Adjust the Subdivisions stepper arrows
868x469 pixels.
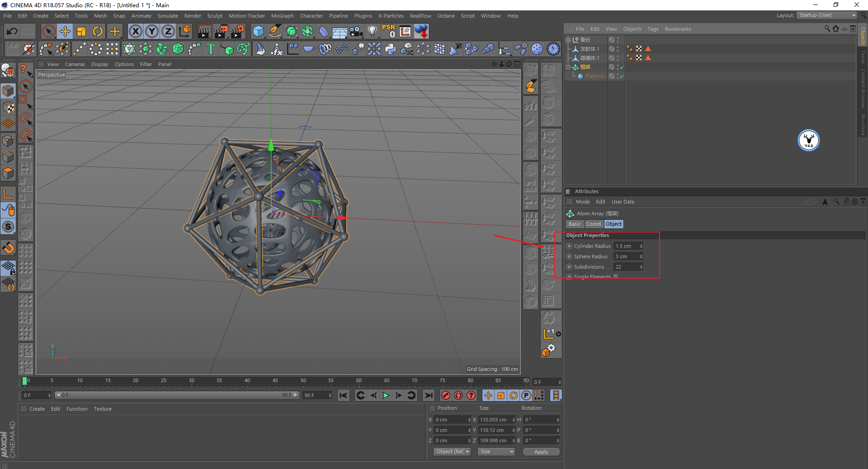[641, 267]
